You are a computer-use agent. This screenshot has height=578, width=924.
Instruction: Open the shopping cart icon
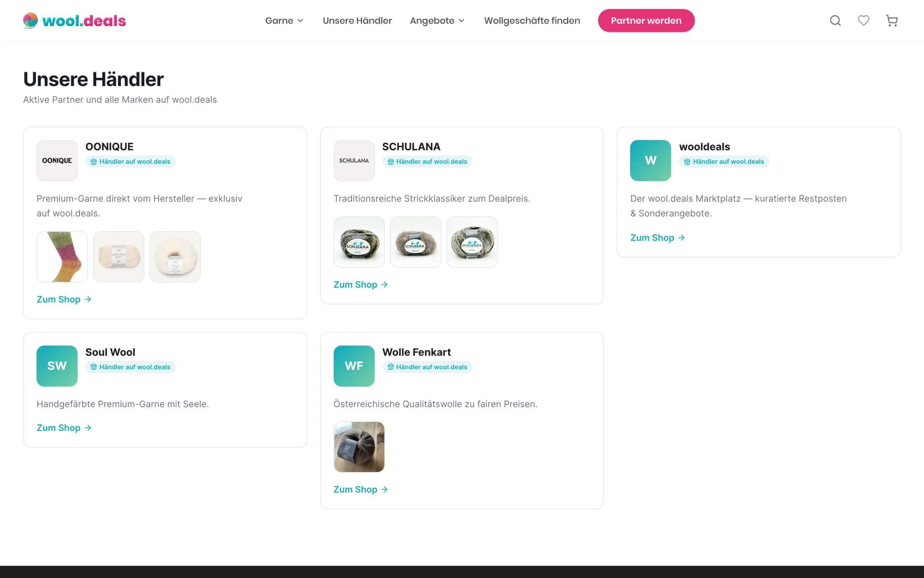coord(892,20)
